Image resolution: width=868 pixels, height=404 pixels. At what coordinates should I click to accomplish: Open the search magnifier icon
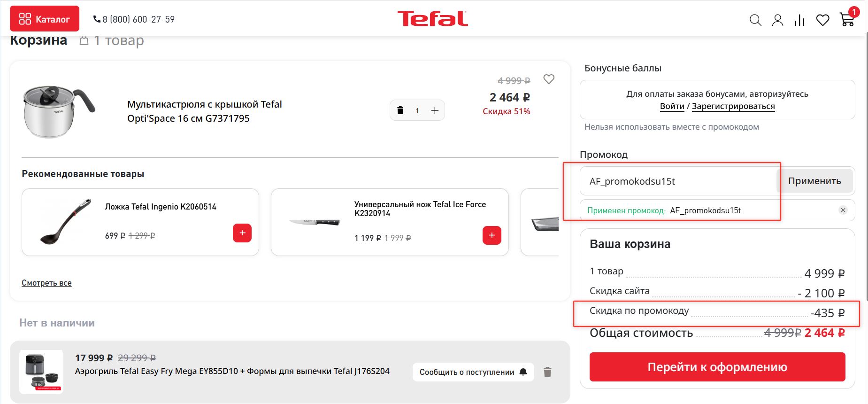coord(755,20)
